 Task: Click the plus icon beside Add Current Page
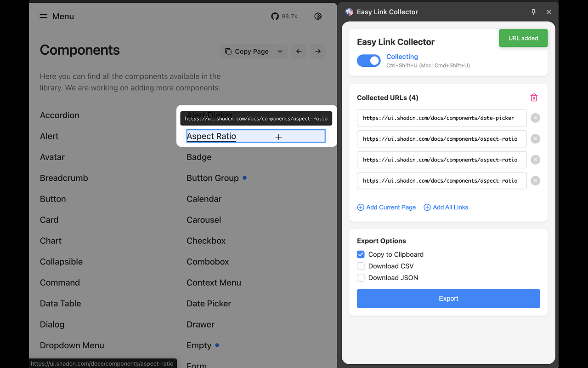tap(361, 207)
